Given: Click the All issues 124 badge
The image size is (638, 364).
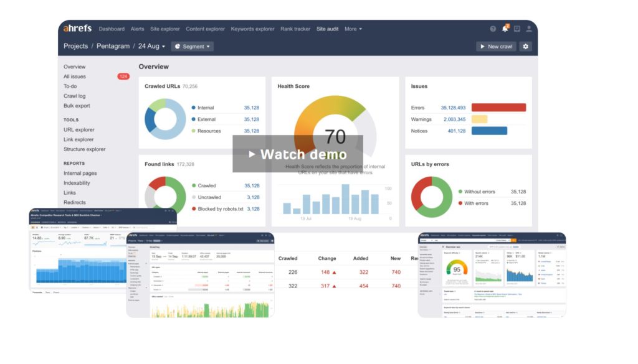Looking at the screenshot, I should click(x=123, y=77).
